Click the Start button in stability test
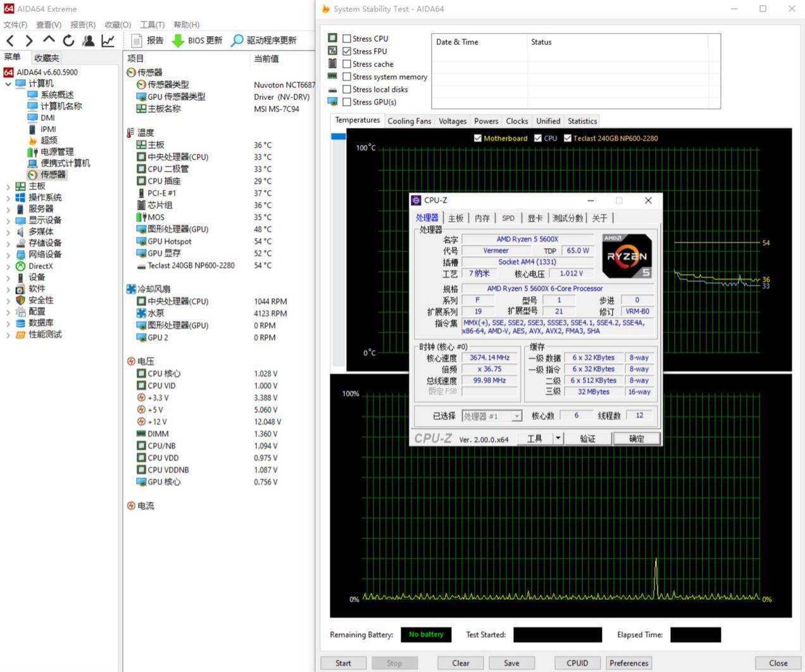The height and width of the screenshot is (672, 805). pos(343,663)
